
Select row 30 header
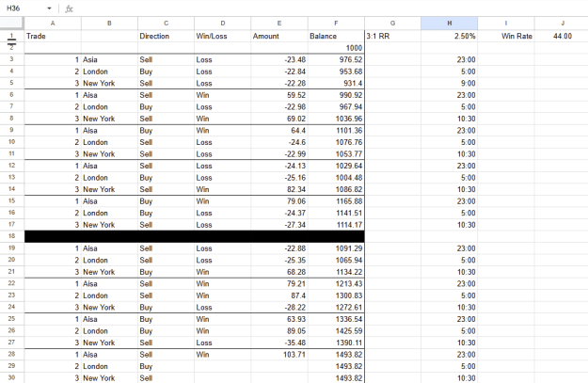(x=11, y=377)
